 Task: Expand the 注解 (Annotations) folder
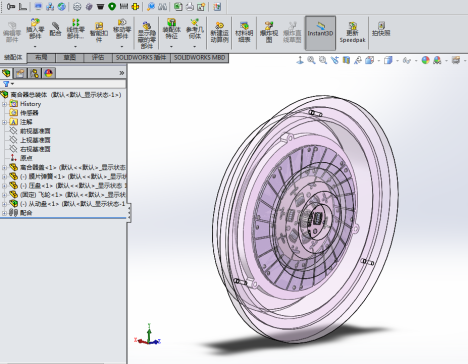point(4,122)
